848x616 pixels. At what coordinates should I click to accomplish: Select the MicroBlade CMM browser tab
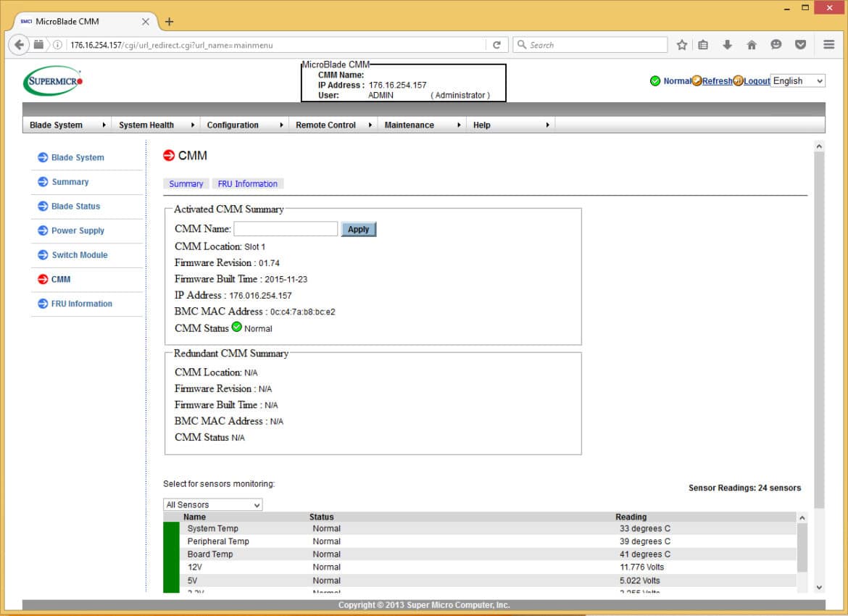86,22
